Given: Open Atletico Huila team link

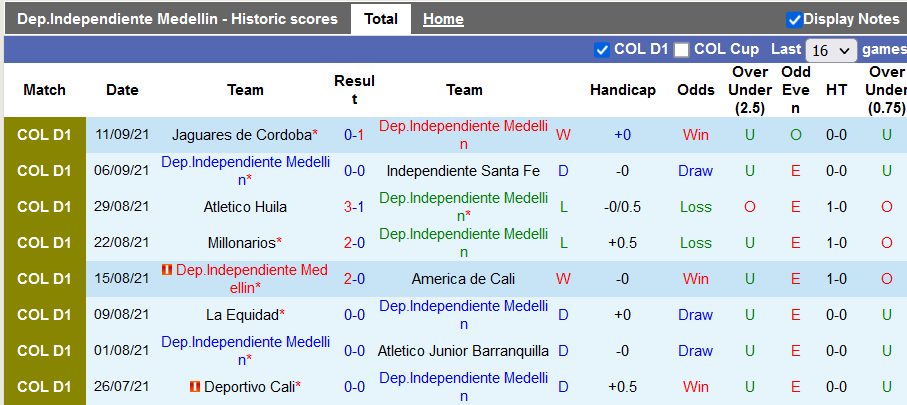Looking at the screenshot, I should [245, 207].
